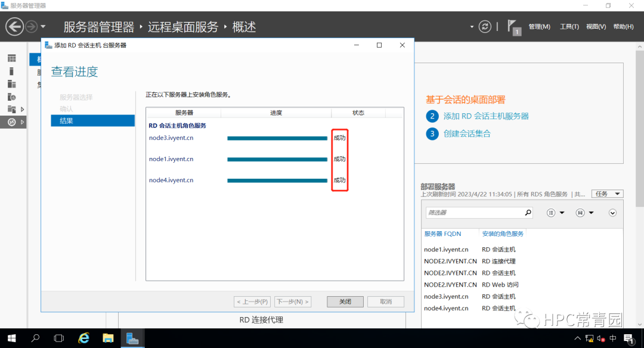The image size is (644, 348).
Task: Click the 上一步(P) button
Action: point(252,302)
